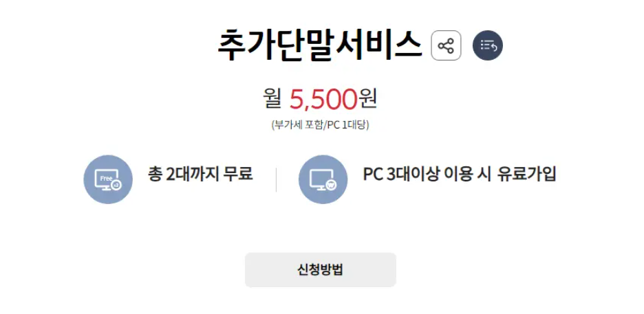Open the 신청방법 button
Viewport: 644px width, 314px height.
tap(321, 270)
